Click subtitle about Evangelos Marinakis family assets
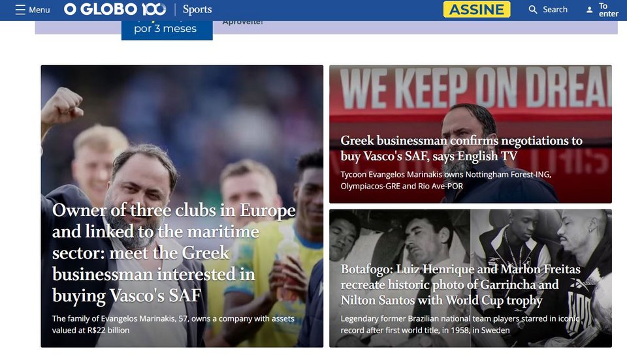 click(x=173, y=324)
